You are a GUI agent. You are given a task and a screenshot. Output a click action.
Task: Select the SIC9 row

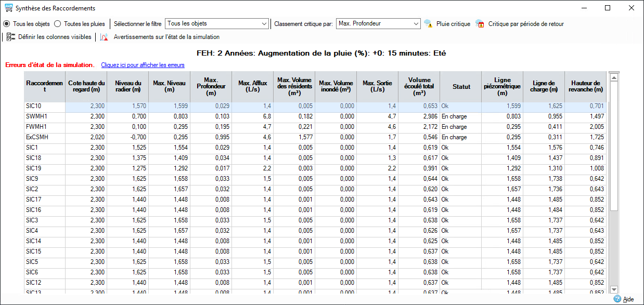315,179
